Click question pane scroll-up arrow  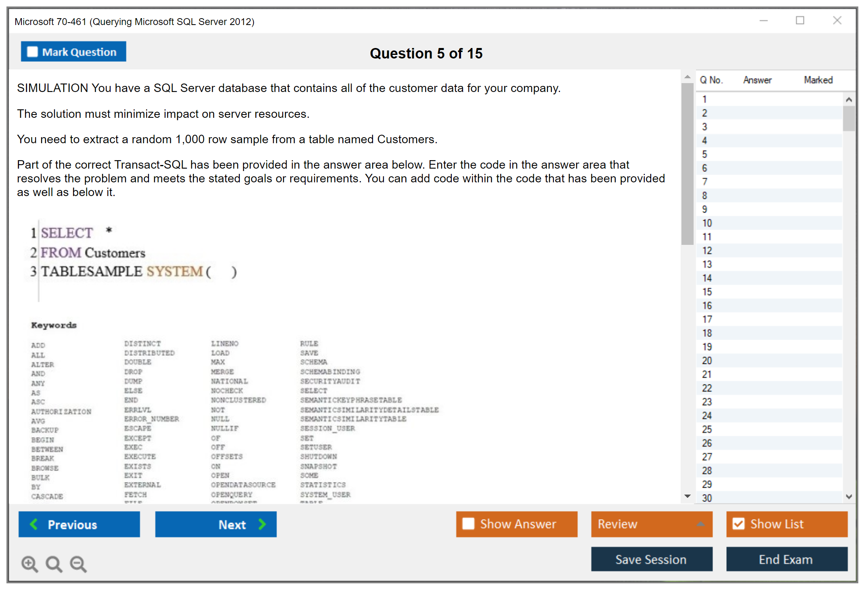pos(687,77)
